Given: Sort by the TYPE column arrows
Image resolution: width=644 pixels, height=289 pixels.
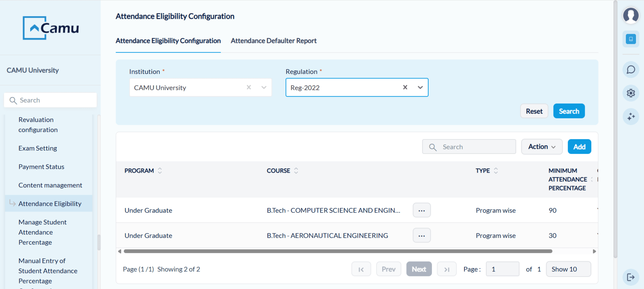Looking at the screenshot, I should (496, 170).
